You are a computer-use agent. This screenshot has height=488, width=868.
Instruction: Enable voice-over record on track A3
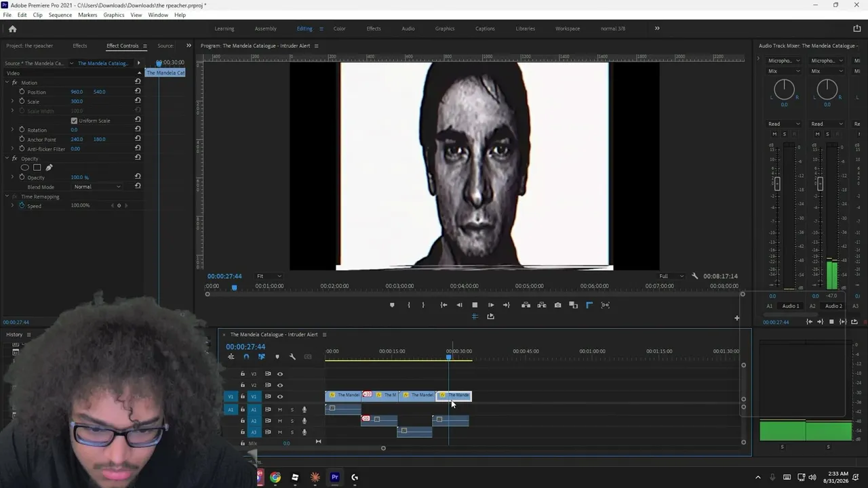pos(304,432)
